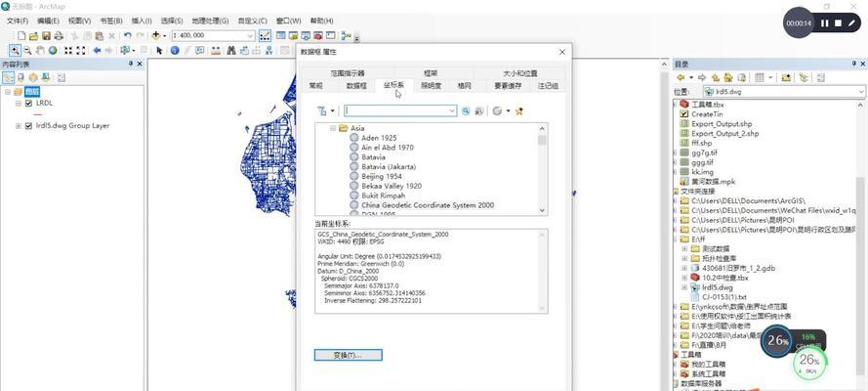This screenshot has width=868, height=391.
Task: Expand the lrdl5.dwg Group Layer
Action: tap(19, 126)
